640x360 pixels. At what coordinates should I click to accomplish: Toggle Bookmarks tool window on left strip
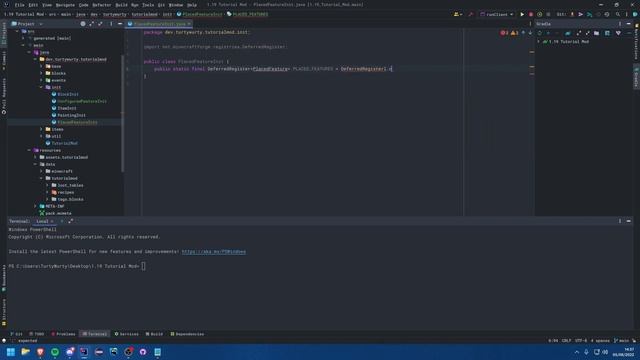(x=4, y=278)
